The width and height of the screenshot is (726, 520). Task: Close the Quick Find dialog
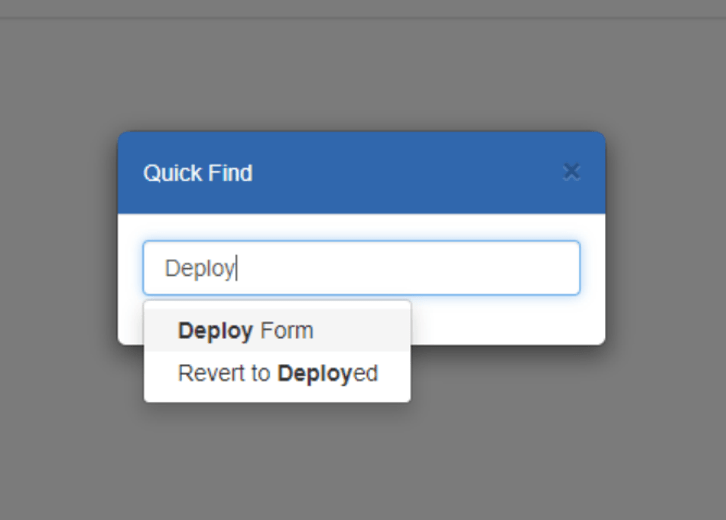pos(571,172)
